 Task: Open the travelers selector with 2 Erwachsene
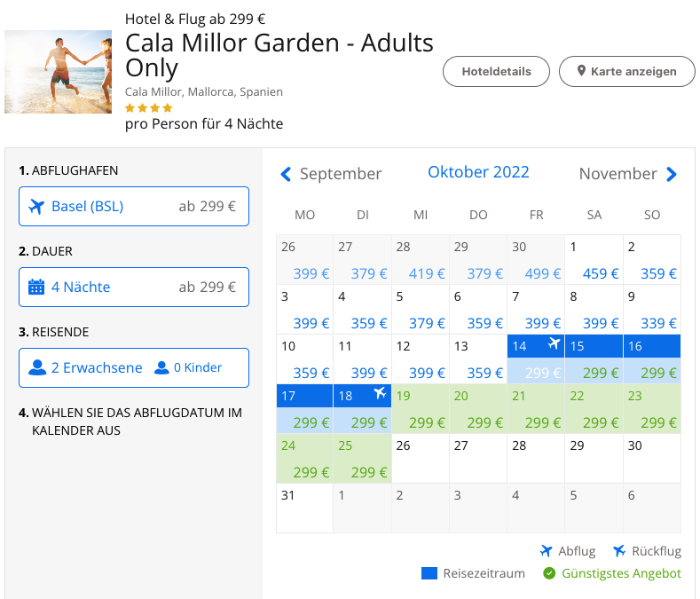134,367
